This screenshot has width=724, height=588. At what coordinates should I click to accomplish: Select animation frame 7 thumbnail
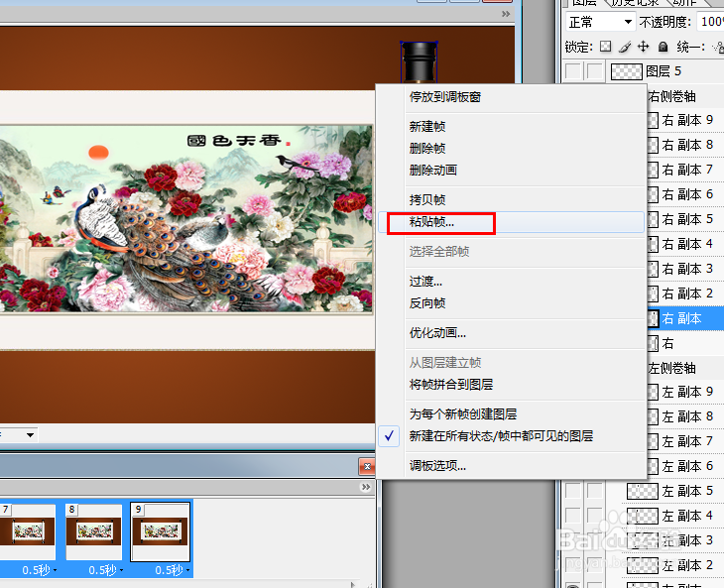[28, 531]
